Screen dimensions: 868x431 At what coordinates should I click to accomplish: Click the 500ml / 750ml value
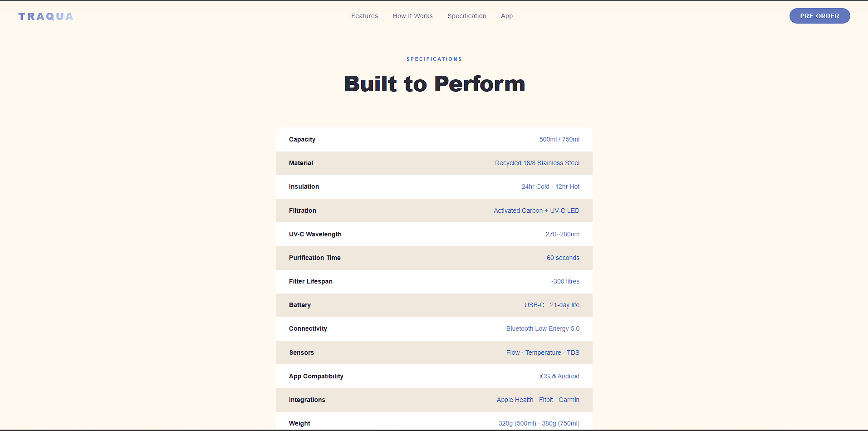559,139
